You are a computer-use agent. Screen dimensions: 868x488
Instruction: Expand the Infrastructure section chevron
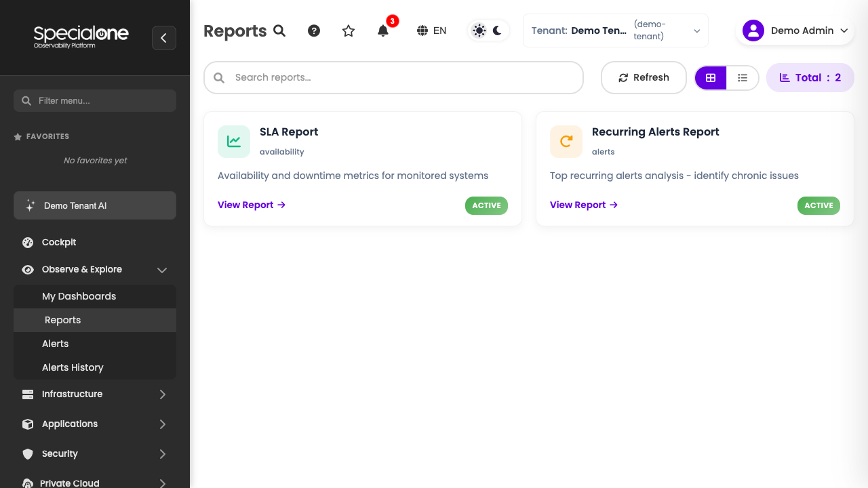[162, 394]
